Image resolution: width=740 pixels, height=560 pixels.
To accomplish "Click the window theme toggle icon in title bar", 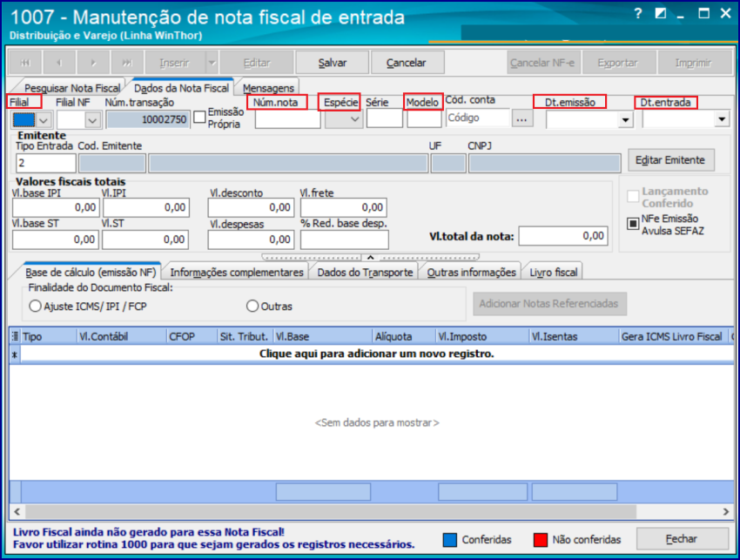I will click(x=661, y=13).
